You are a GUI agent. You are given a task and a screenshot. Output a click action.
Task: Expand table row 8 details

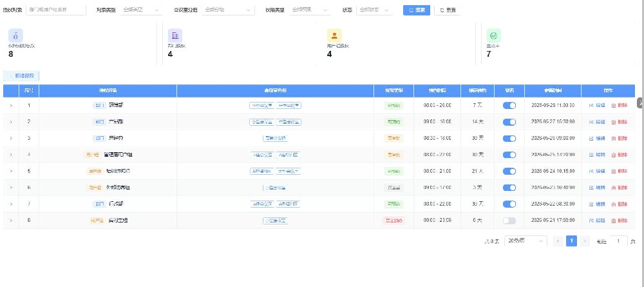(11, 221)
